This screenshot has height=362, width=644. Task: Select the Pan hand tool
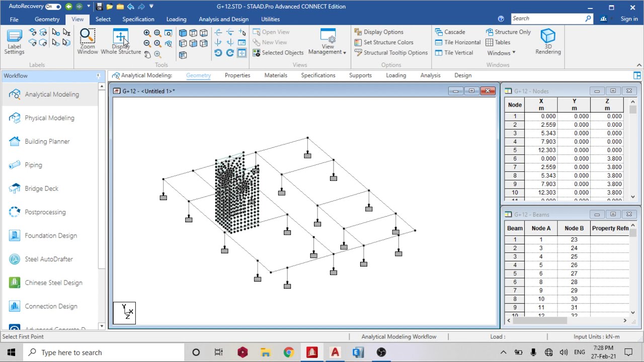[x=147, y=54]
